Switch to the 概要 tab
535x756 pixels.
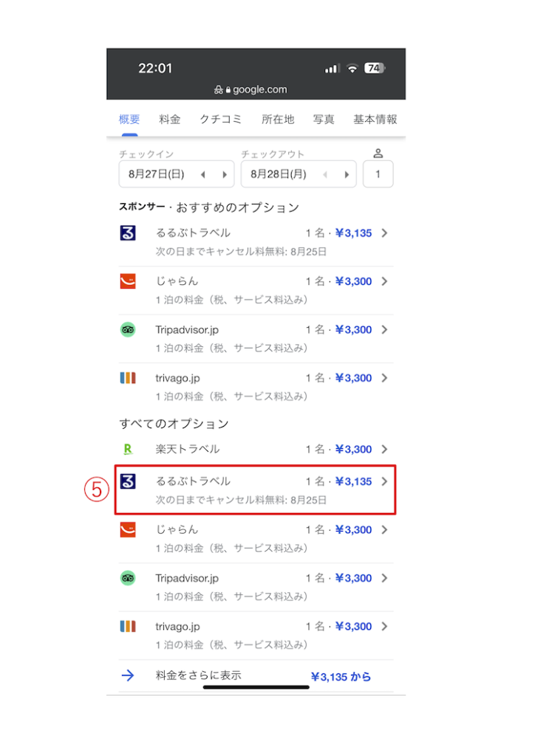tap(129, 119)
